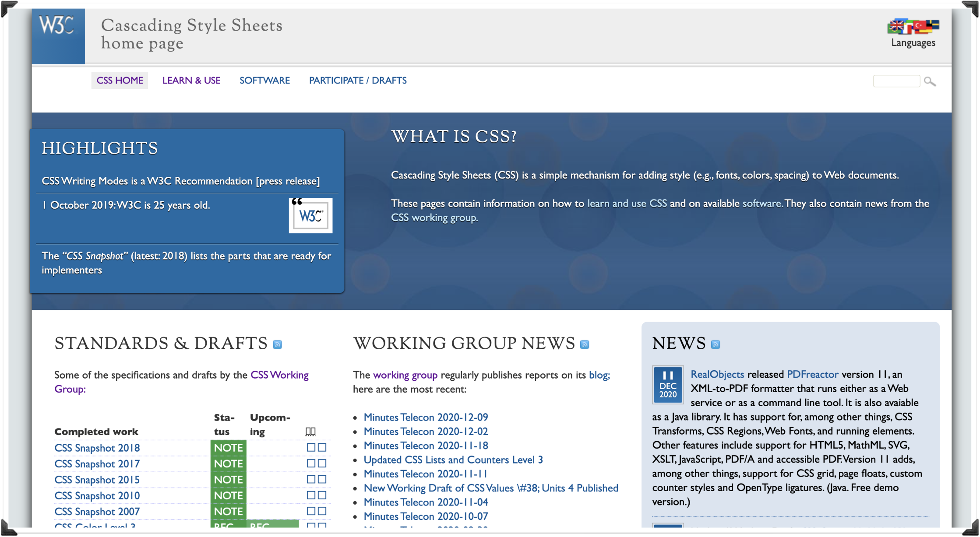Open the PARTICIPATE / DRAFTS menu

pyautogui.click(x=358, y=81)
